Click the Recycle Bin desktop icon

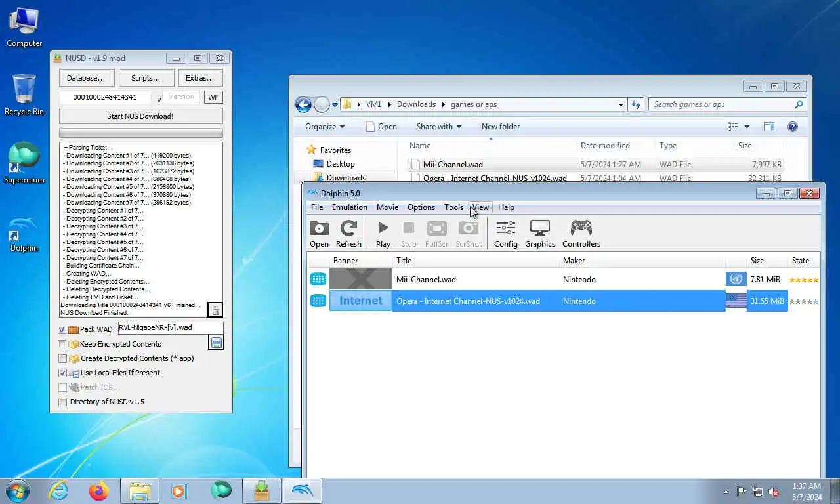pyautogui.click(x=24, y=95)
